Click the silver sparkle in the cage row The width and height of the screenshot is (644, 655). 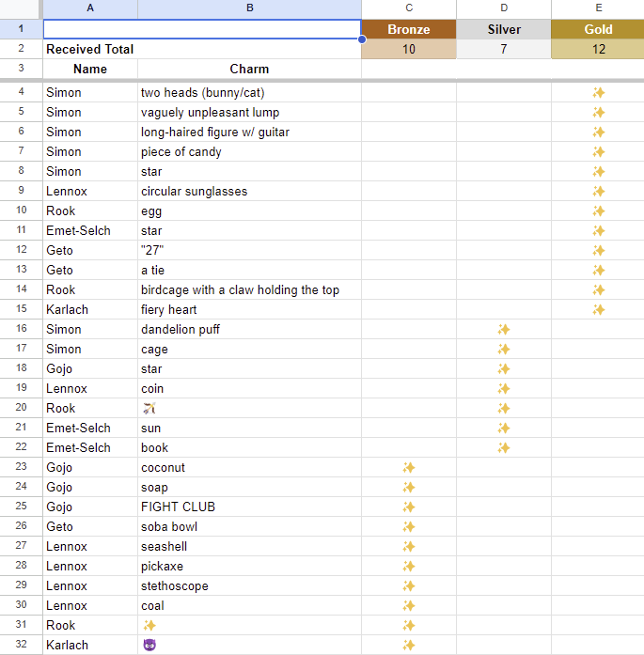coord(504,350)
